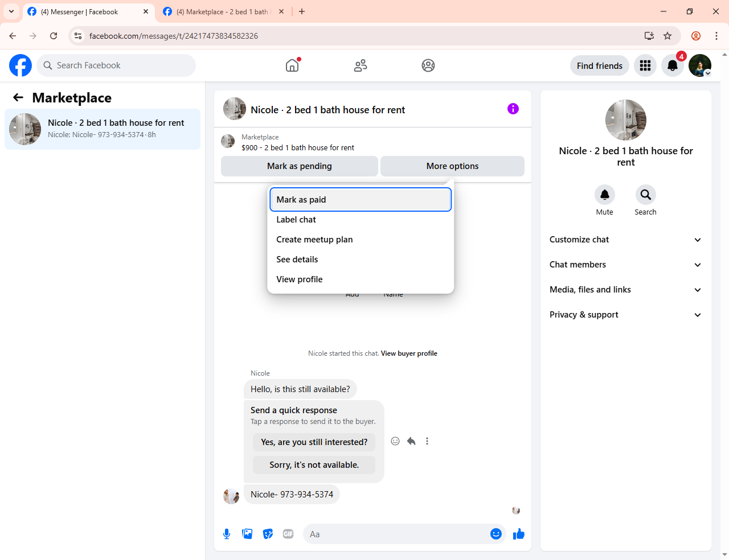Image resolution: width=729 pixels, height=560 pixels.
Task: Go to Home feed icon
Action: 292,65
